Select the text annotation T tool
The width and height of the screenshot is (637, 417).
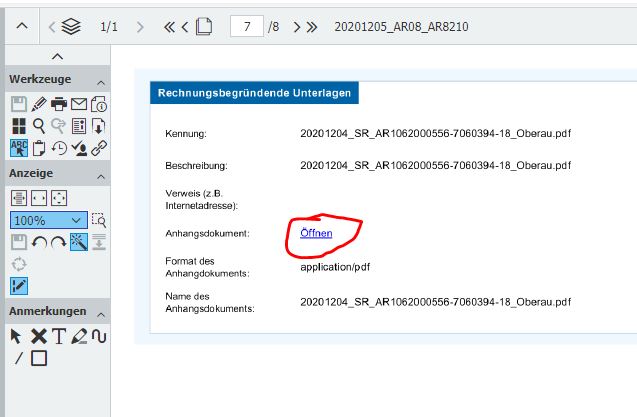(x=59, y=336)
